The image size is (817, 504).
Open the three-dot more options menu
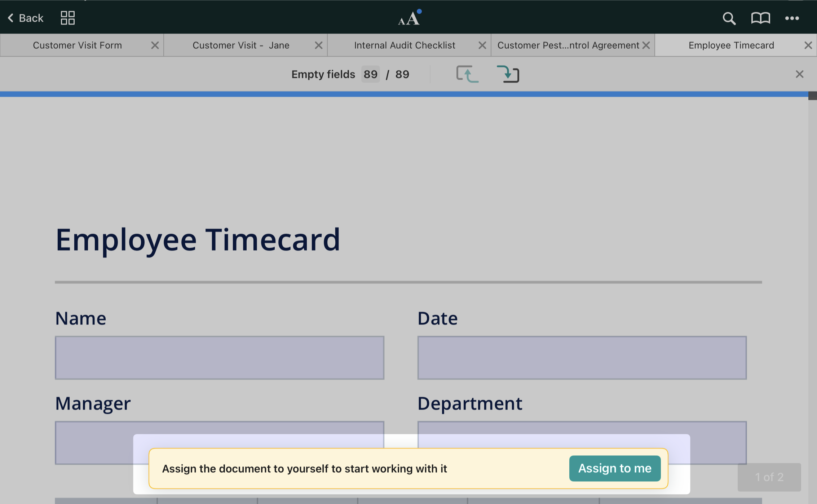[x=792, y=18]
